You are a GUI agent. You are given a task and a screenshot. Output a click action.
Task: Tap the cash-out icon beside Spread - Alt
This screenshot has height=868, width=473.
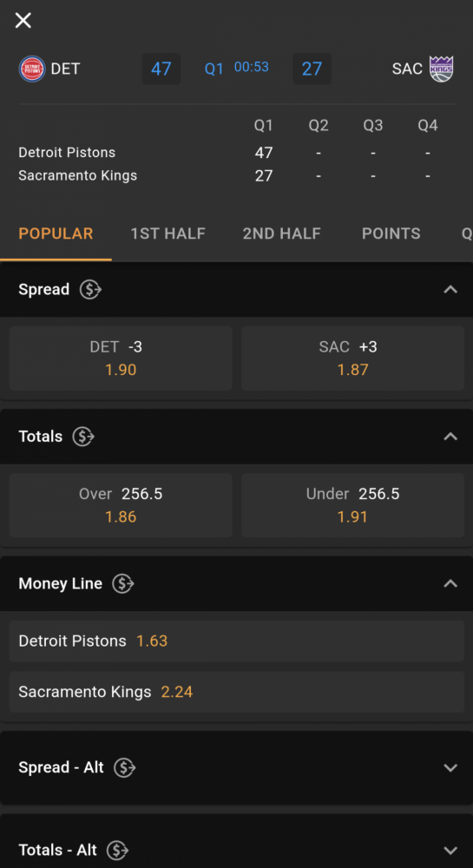point(124,767)
